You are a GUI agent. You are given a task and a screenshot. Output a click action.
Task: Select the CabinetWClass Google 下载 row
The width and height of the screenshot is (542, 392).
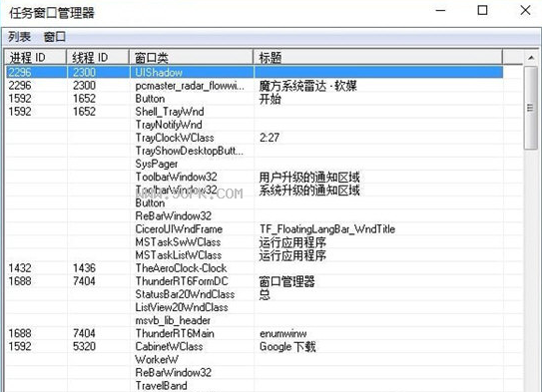click(x=255, y=346)
